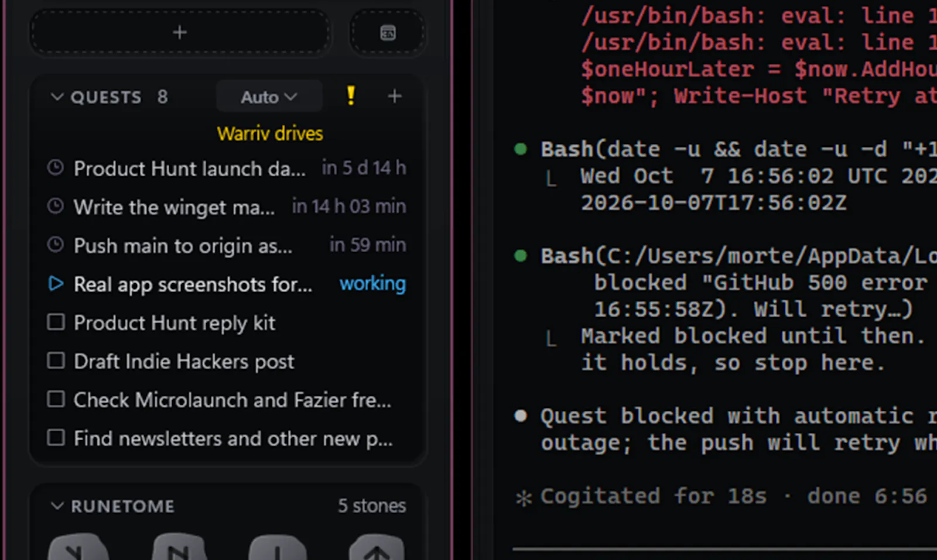This screenshot has height=560, width=937.
Task: Click asterisk icon beside Cogitated for 18s
Action: pyautogui.click(x=524, y=497)
